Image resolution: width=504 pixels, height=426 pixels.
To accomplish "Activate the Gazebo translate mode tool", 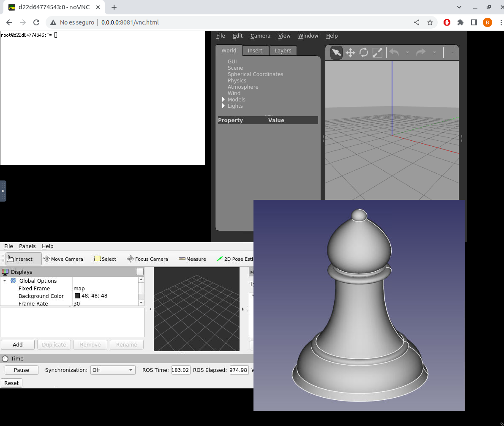I will (x=350, y=52).
